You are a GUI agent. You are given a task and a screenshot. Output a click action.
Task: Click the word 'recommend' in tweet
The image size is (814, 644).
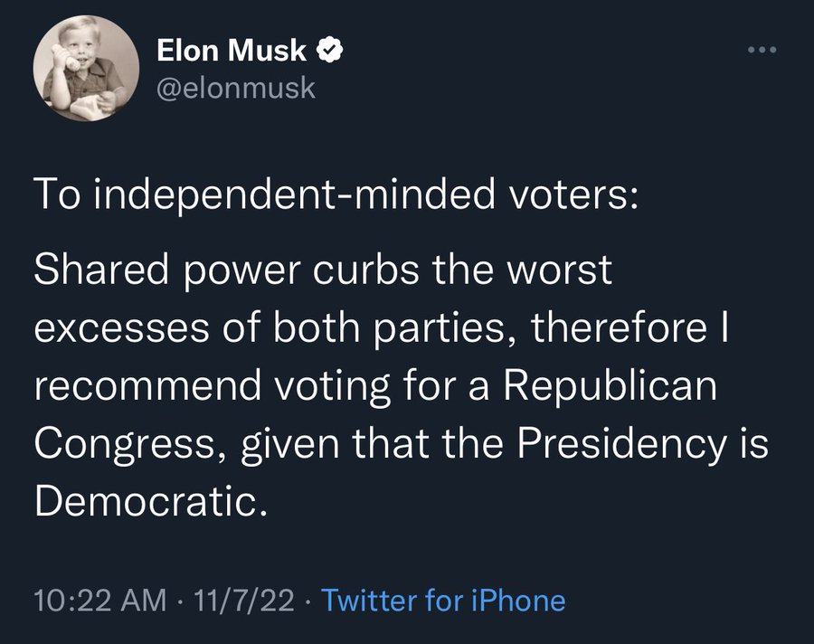(148, 385)
